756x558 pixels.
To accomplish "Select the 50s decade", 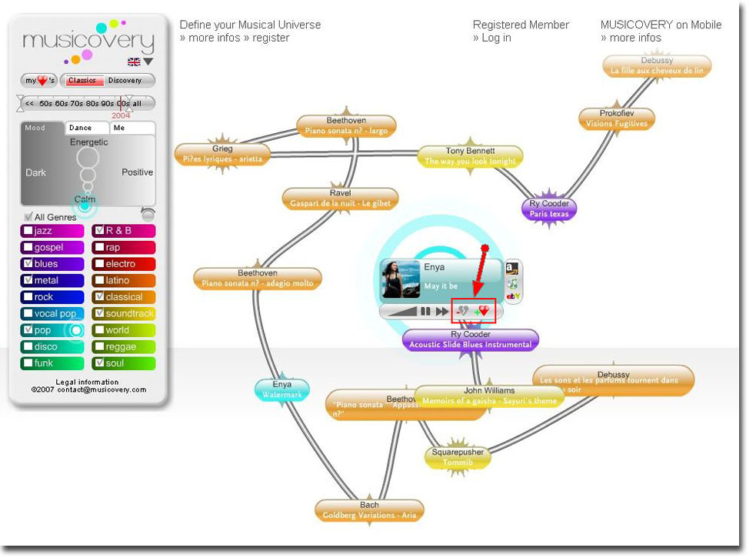I will point(46,103).
